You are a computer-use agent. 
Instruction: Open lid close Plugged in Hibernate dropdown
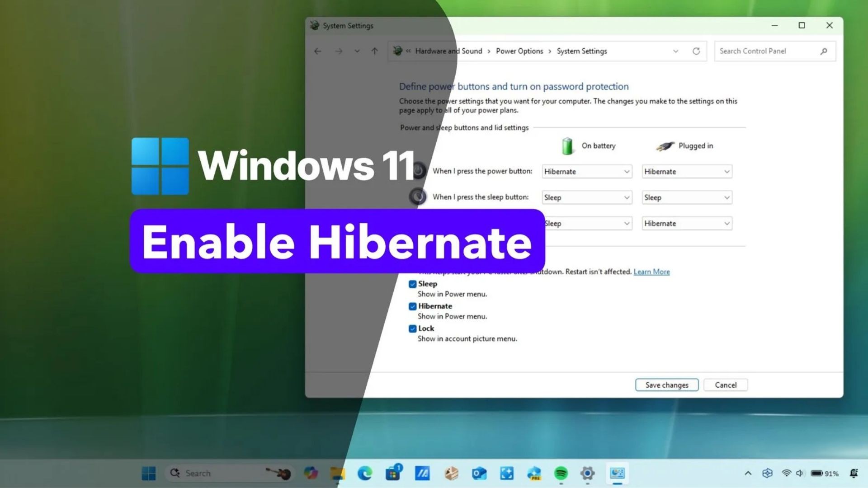pyautogui.click(x=687, y=223)
